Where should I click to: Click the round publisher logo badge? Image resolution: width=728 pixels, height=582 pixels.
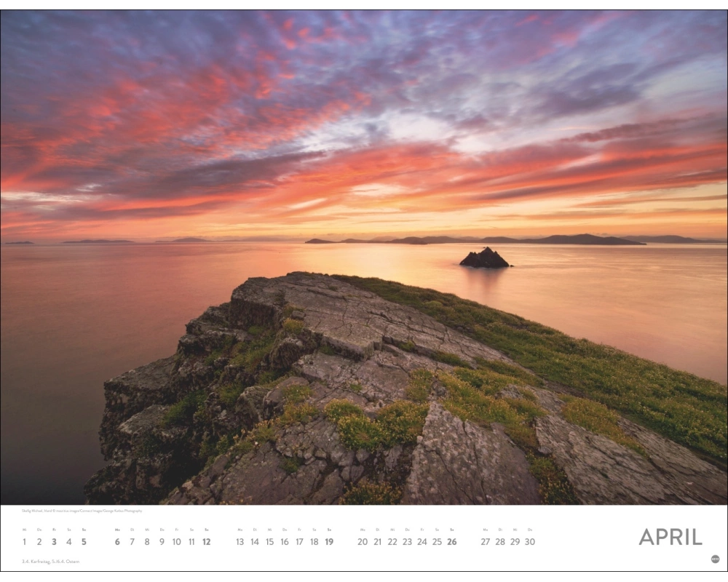(715, 559)
